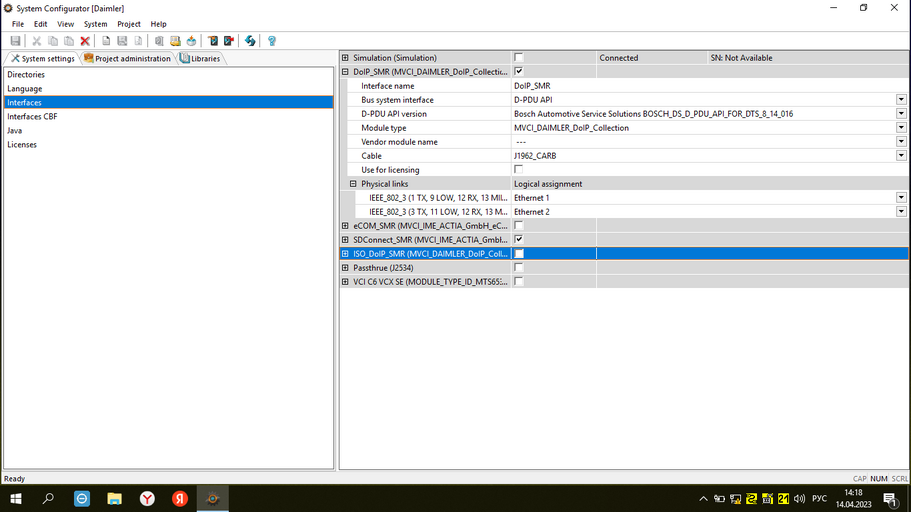Switch to the Libraries tab
911x512 pixels.
tap(200, 58)
